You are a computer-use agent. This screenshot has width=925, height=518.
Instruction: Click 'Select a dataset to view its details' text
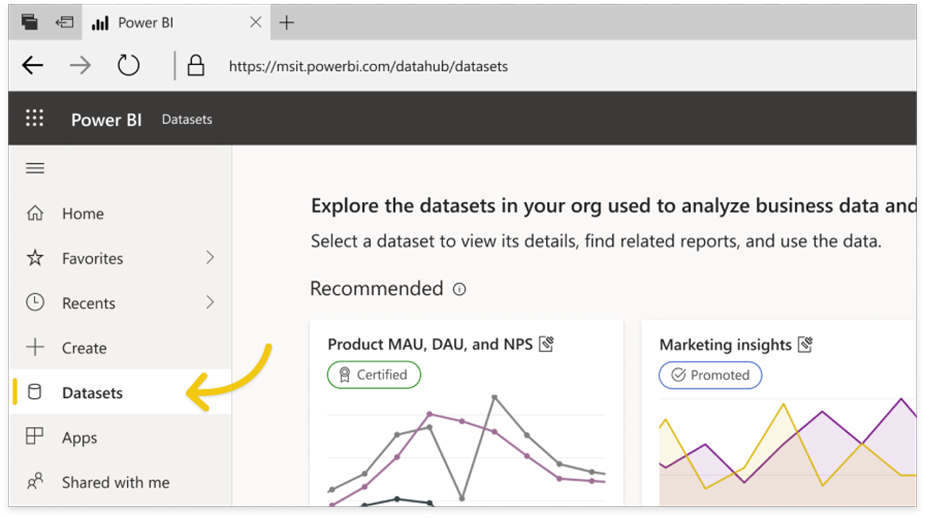pyautogui.click(x=596, y=241)
